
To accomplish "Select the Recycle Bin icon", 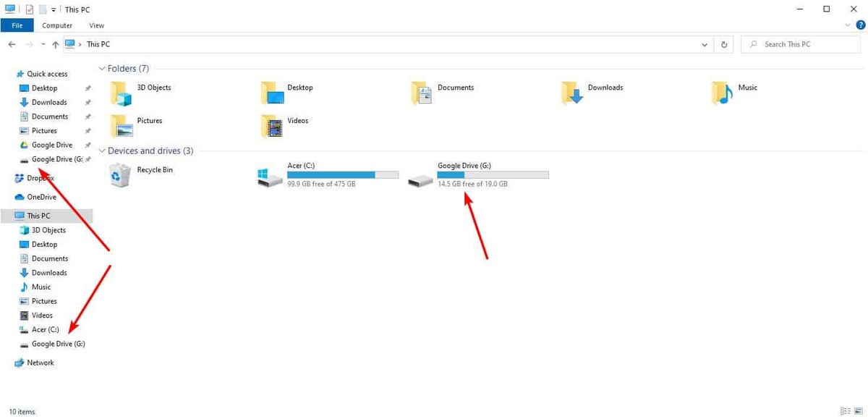I will (120, 175).
